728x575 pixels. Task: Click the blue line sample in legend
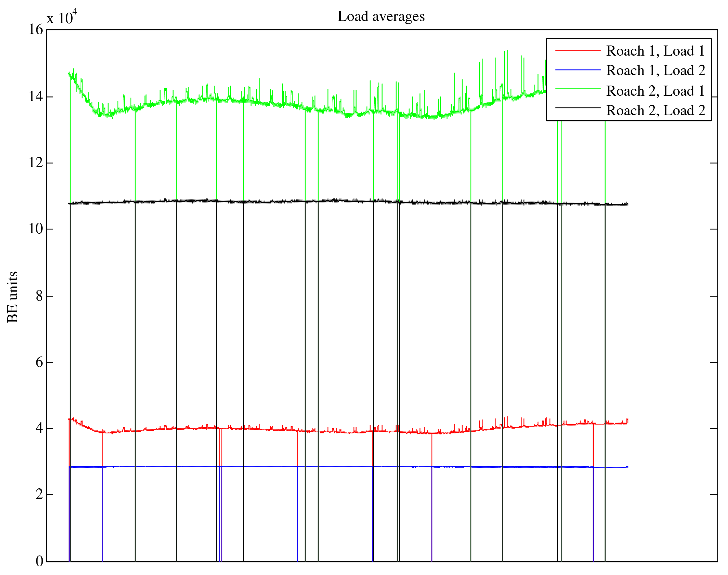[x=577, y=70]
